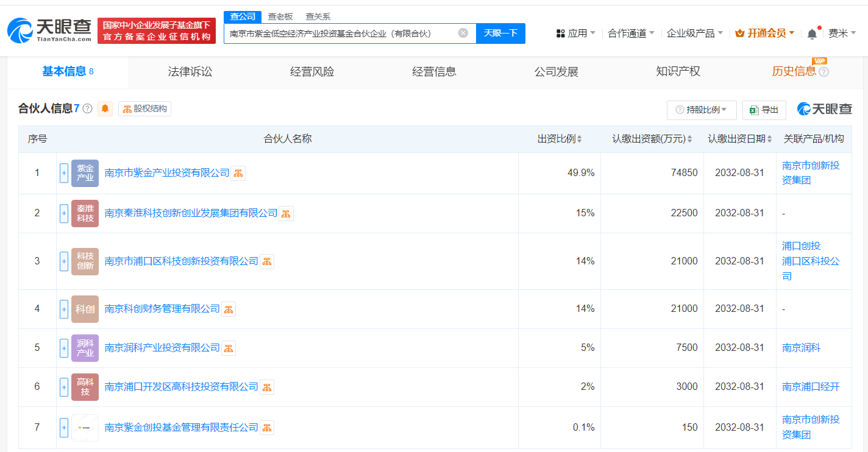Expand the 企业级产品 menu

pyautogui.click(x=694, y=34)
